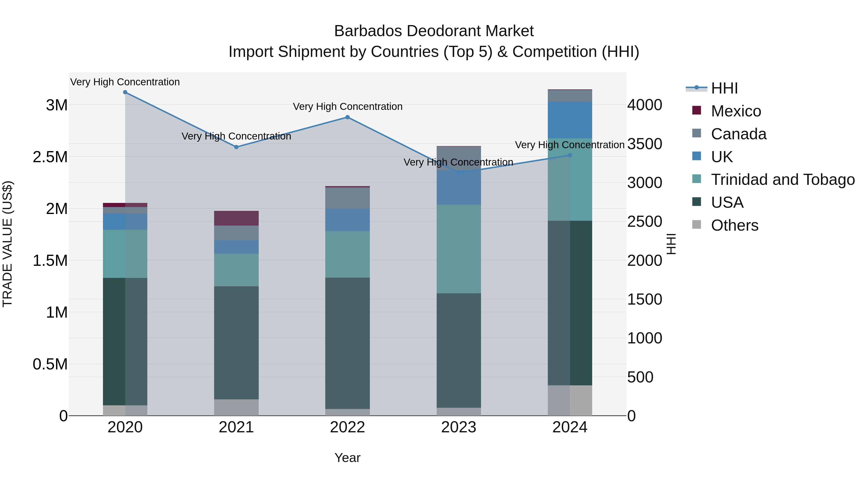Click the UK blue legend swatch
Screen dimensions: 868x488
(x=697, y=156)
